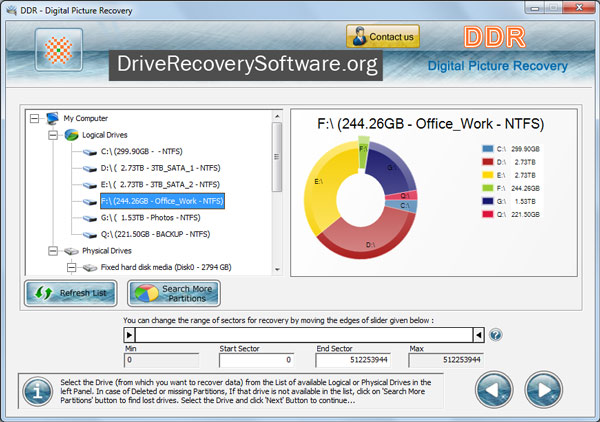Collapse Fixed hard disk media Disk0 node
Screen dimensions: 600x422
coord(71,267)
